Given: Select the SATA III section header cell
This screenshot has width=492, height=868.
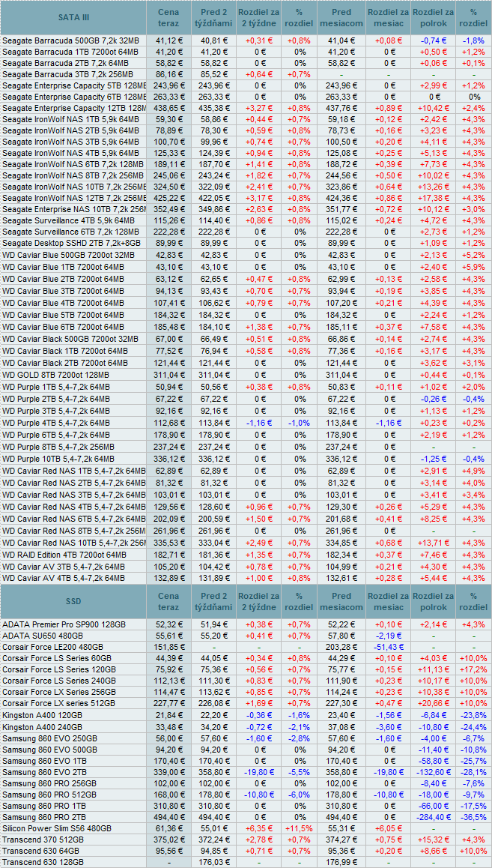Looking at the screenshot, I should pos(73,18).
